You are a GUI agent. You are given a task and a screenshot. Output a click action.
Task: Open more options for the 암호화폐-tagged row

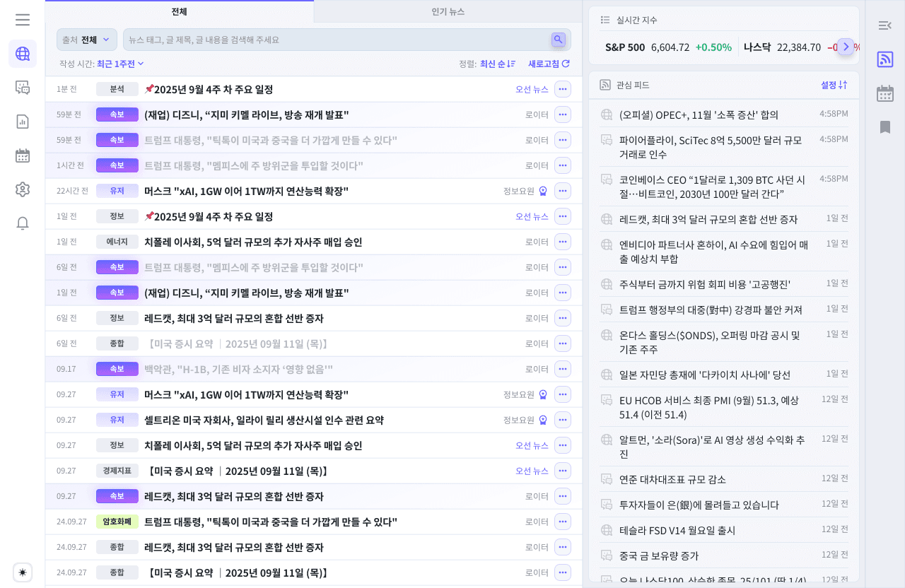(563, 522)
